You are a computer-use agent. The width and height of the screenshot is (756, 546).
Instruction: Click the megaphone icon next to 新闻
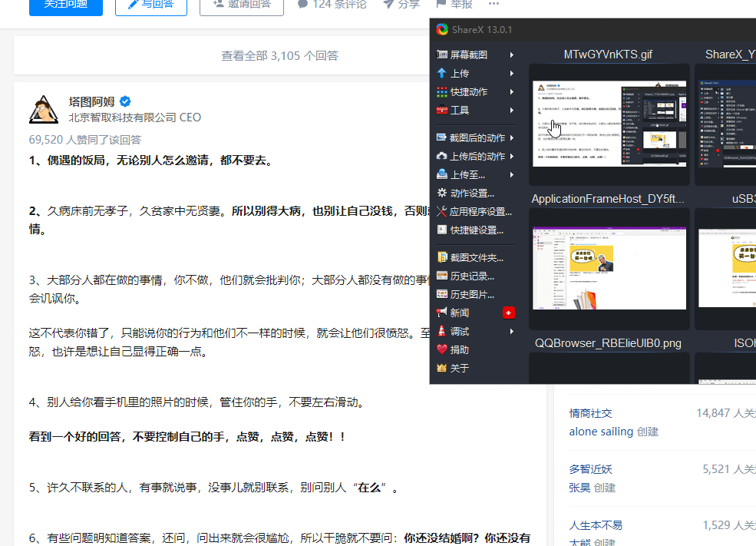441,313
